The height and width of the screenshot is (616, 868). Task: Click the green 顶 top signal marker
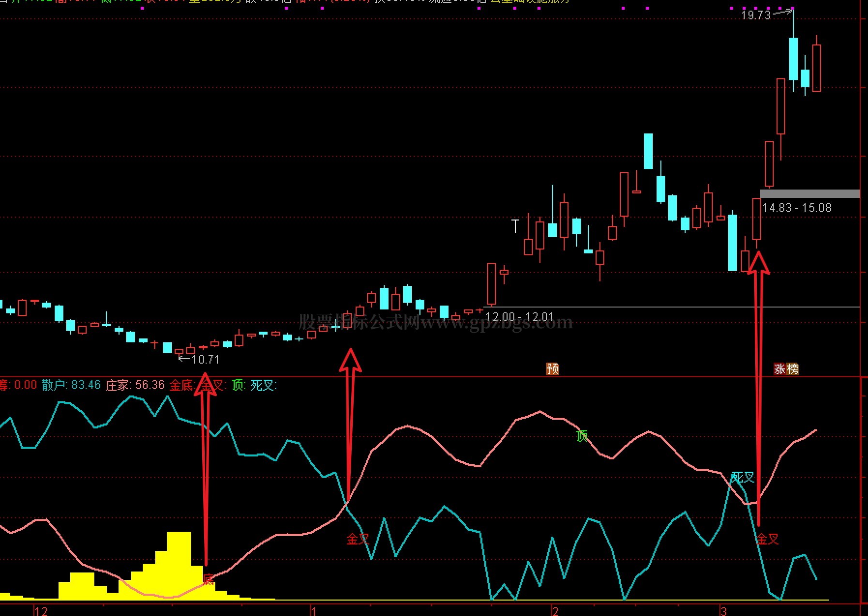[x=582, y=436]
